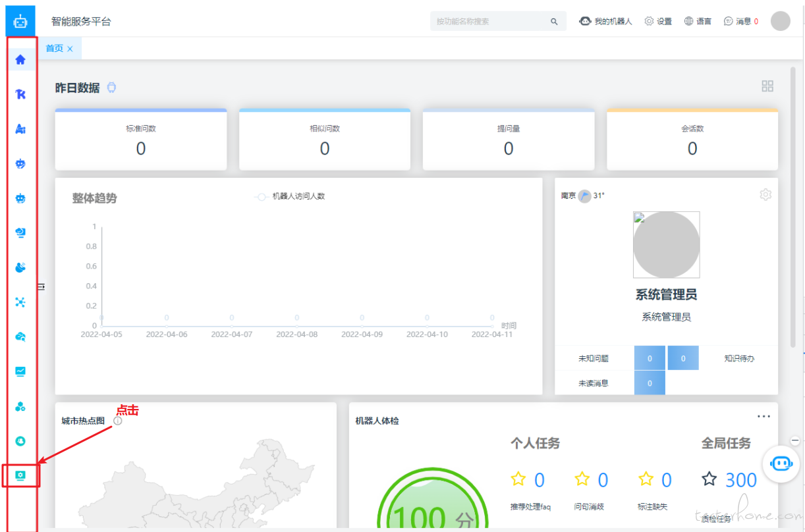
Task: Click the blue count box beside 未知问题
Action: coord(650,358)
